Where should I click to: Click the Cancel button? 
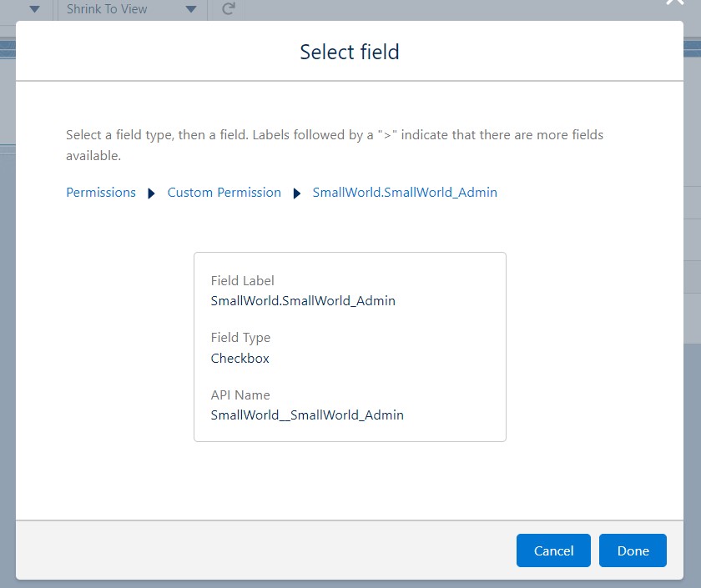552,550
